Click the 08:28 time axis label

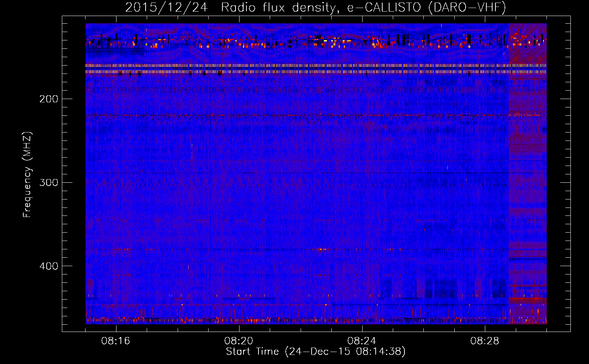(485, 341)
